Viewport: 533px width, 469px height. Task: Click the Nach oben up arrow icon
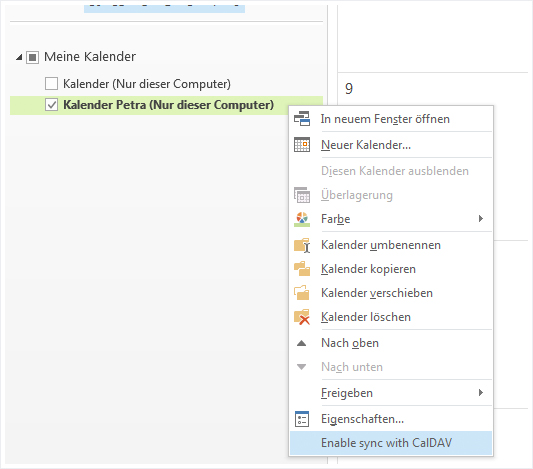[302, 343]
